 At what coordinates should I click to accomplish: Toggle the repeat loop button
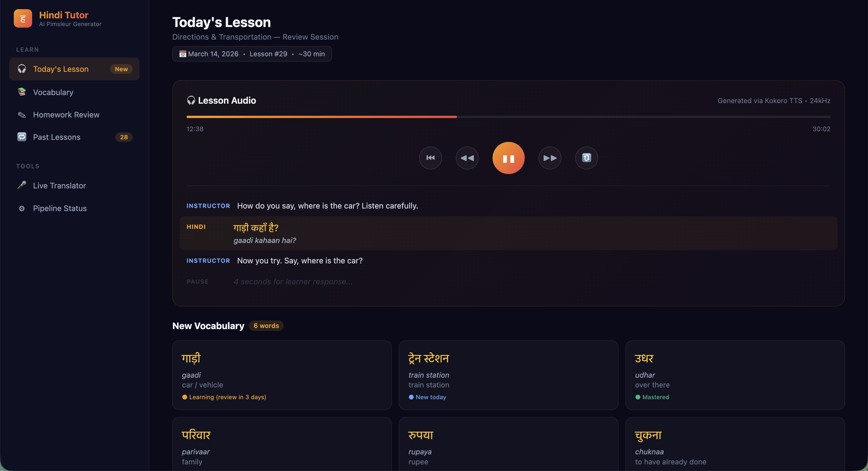(586, 158)
